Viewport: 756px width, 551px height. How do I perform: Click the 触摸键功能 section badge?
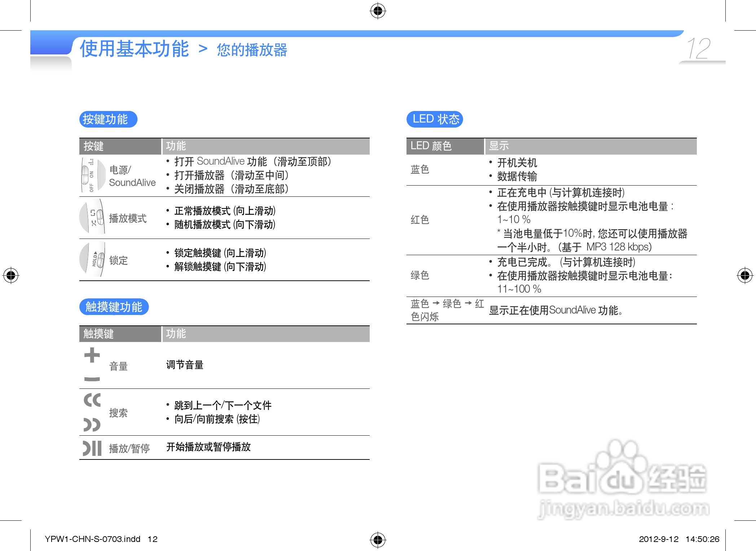(x=114, y=307)
